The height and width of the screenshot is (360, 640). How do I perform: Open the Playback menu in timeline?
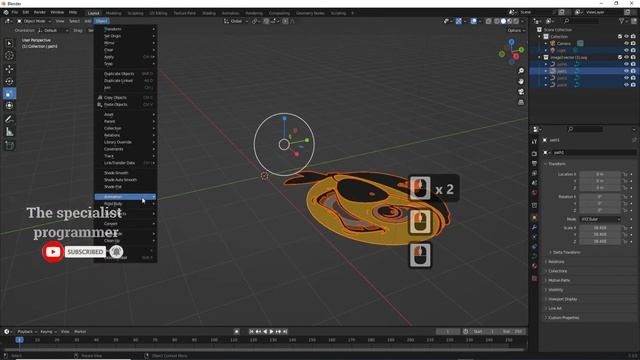[27, 331]
